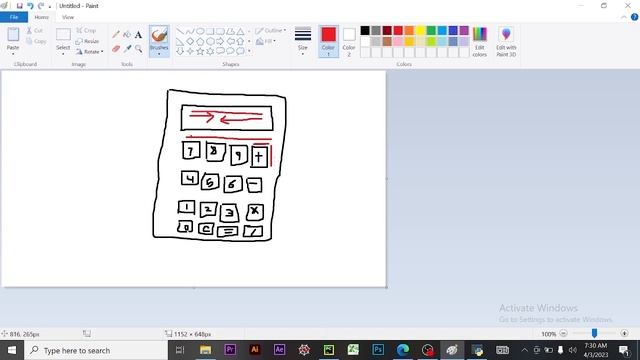640x360 pixels.
Task: Open Microsoft Edge from taskbar
Action: pos(403,350)
